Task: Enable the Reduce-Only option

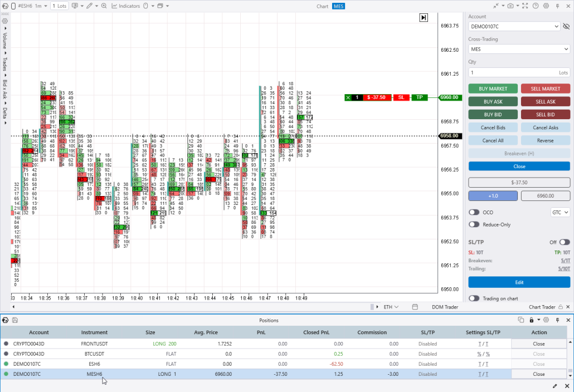Action: [474, 224]
